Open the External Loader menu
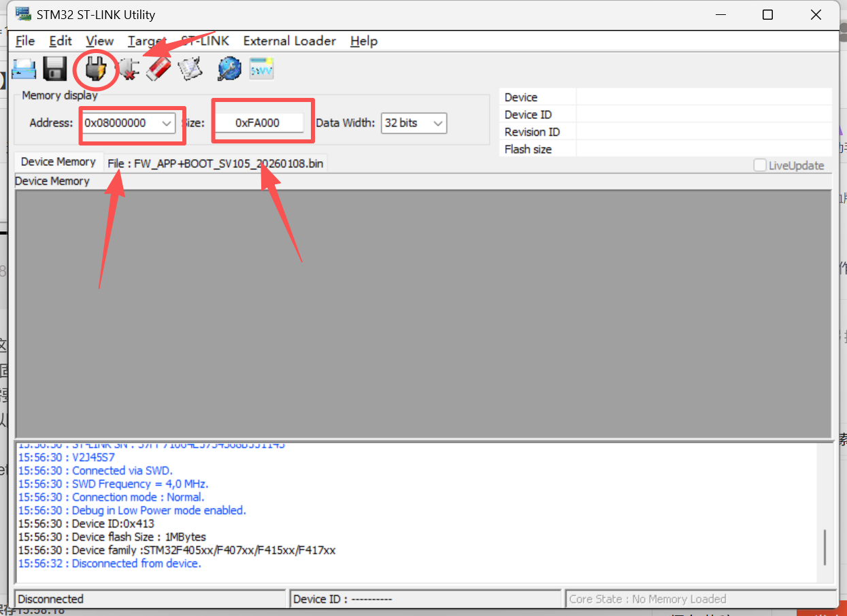The image size is (847, 616). pos(290,41)
